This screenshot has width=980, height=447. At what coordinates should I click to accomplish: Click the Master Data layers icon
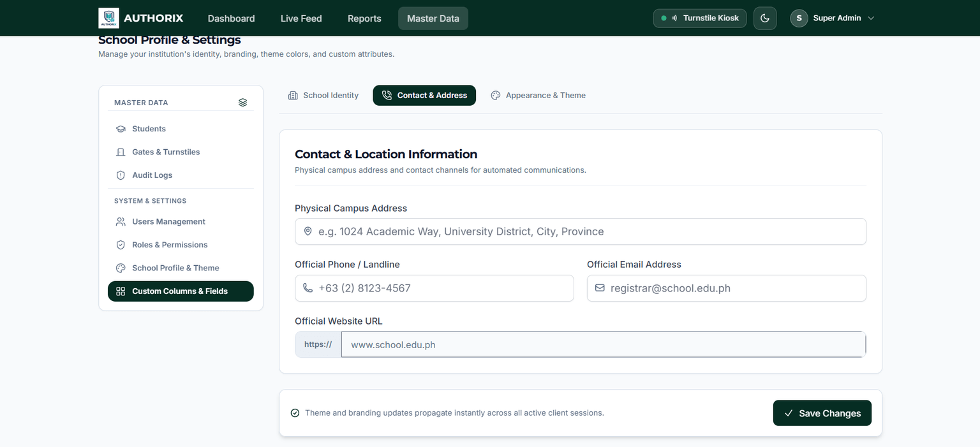coord(242,102)
